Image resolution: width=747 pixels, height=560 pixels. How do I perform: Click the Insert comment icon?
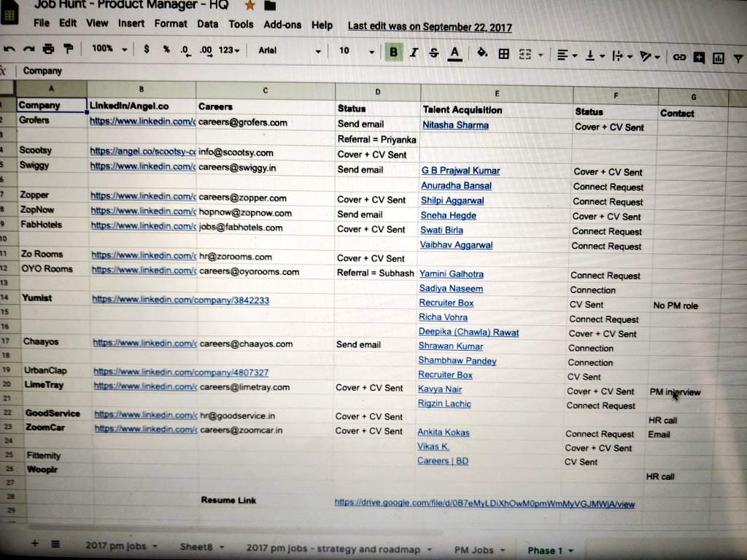698,58
